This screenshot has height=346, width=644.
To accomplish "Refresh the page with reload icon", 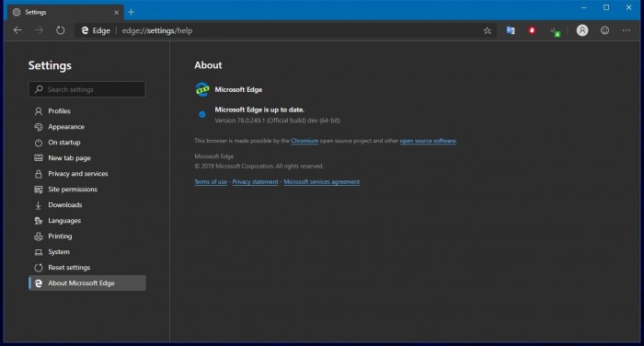I will [x=61, y=30].
